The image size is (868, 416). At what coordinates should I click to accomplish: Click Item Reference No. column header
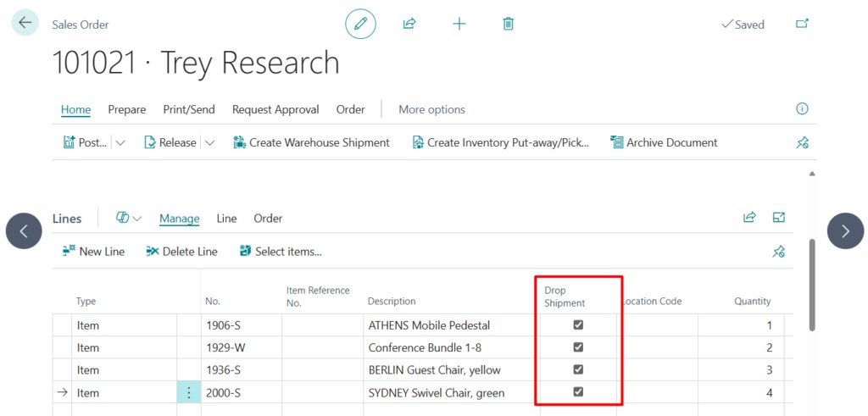(x=319, y=296)
